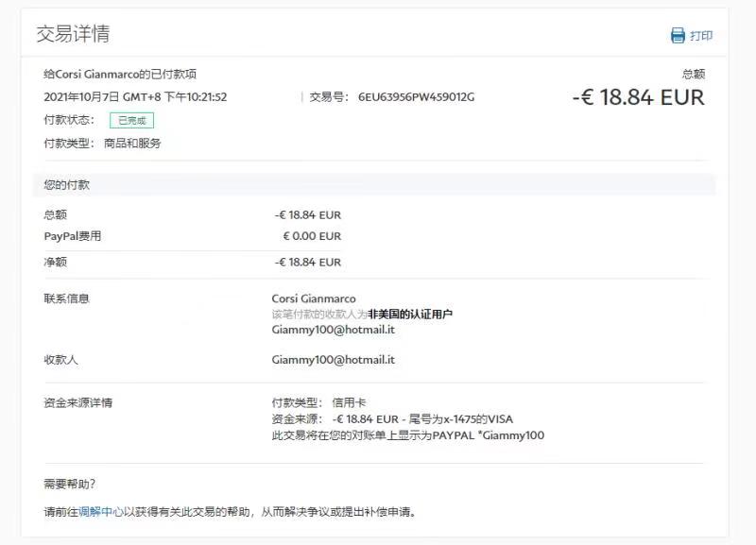
Task: Click the email address under 联系信息
Action: point(333,331)
